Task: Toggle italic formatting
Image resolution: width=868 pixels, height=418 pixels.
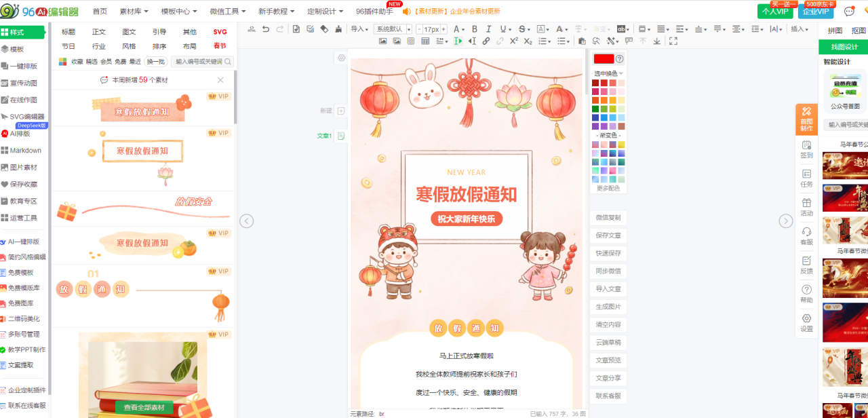Action: (x=488, y=29)
